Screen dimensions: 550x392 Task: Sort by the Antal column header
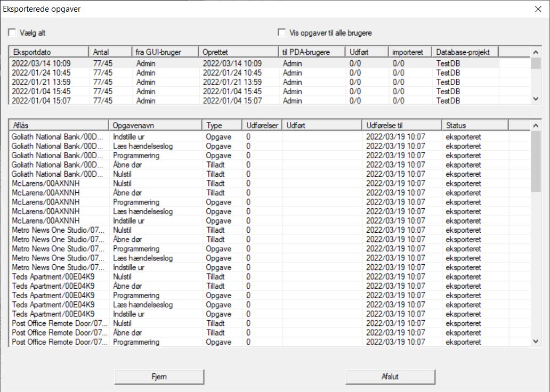tap(110, 52)
